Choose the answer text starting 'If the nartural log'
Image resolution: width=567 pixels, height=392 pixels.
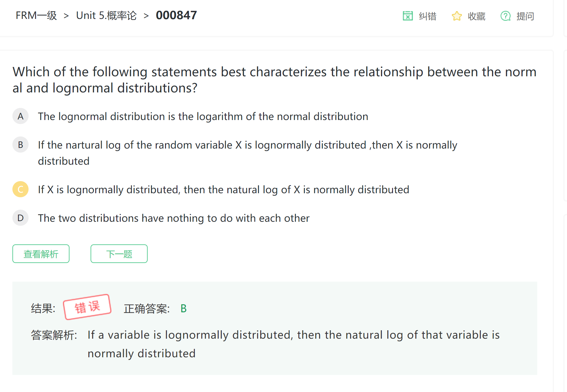247,145
